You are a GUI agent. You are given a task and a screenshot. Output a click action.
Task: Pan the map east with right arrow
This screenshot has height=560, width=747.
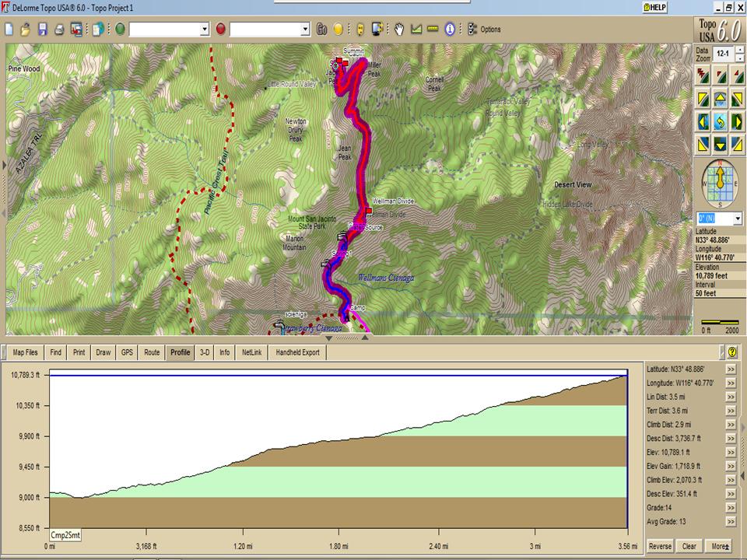point(736,121)
